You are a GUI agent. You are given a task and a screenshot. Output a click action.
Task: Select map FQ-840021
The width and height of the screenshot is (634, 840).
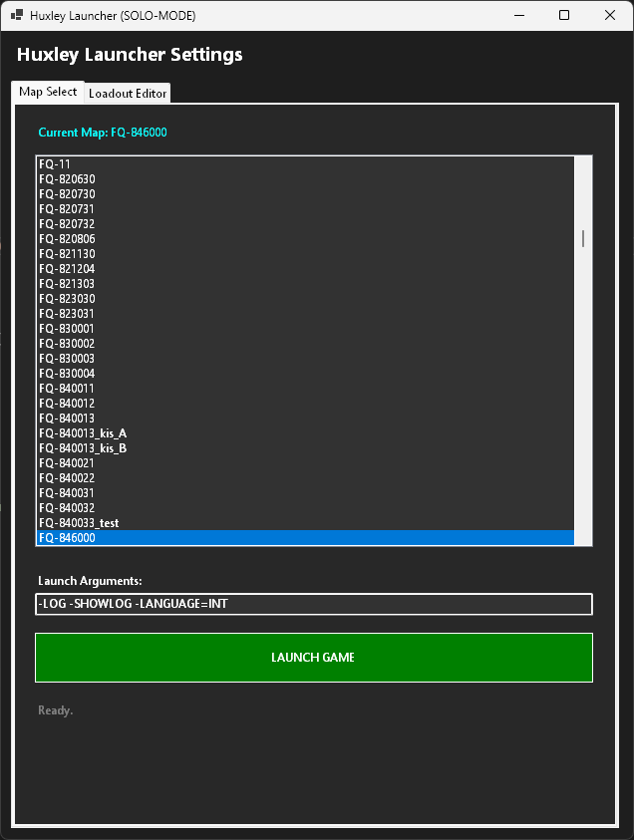[x=305, y=463]
